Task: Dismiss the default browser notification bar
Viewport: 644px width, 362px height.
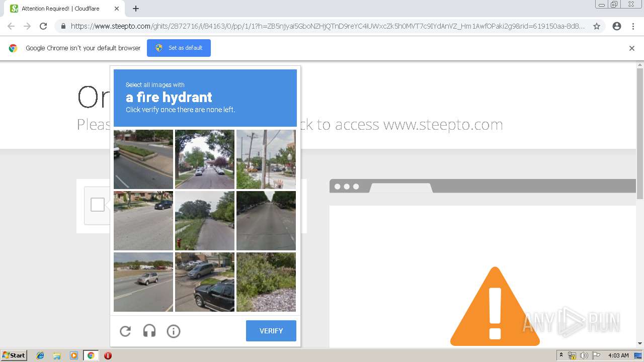Action: click(x=632, y=48)
